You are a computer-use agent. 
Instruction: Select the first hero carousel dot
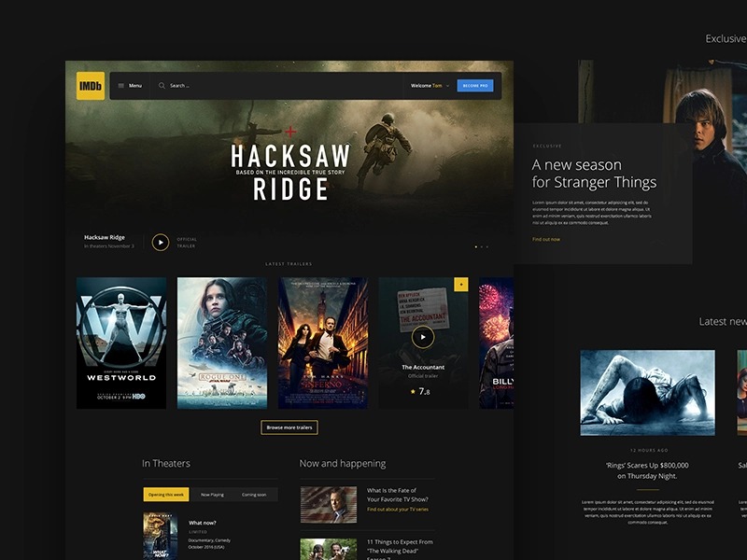(476, 247)
